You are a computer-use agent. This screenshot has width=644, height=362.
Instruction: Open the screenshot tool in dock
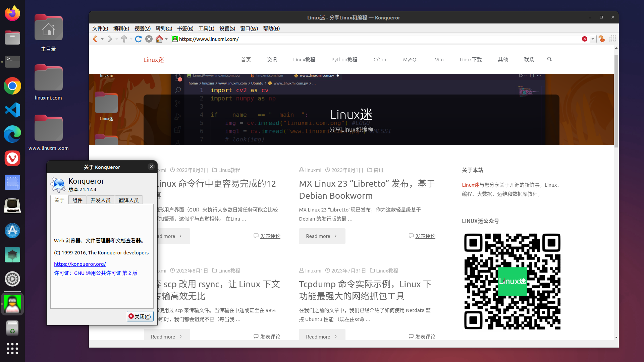12,182
